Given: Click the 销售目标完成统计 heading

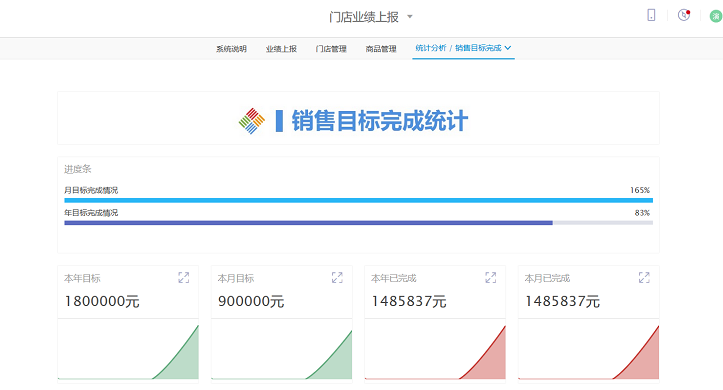Looking at the screenshot, I should point(379,121).
